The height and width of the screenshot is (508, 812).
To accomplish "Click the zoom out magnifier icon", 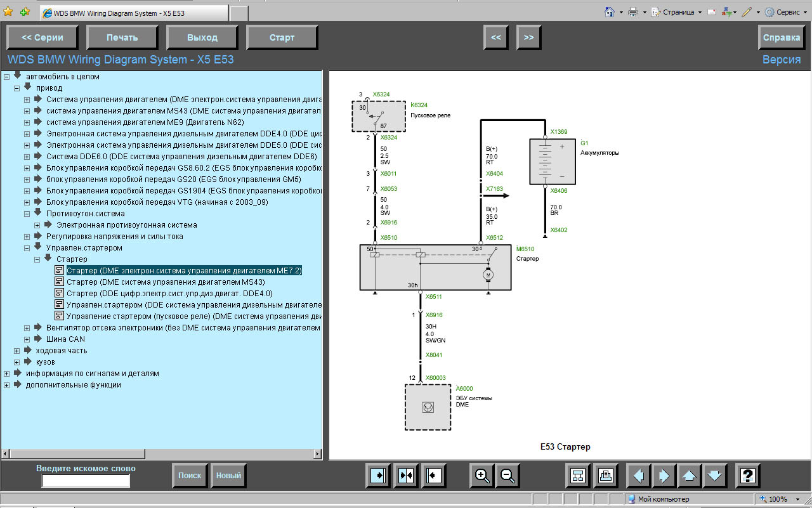I will coord(507,475).
